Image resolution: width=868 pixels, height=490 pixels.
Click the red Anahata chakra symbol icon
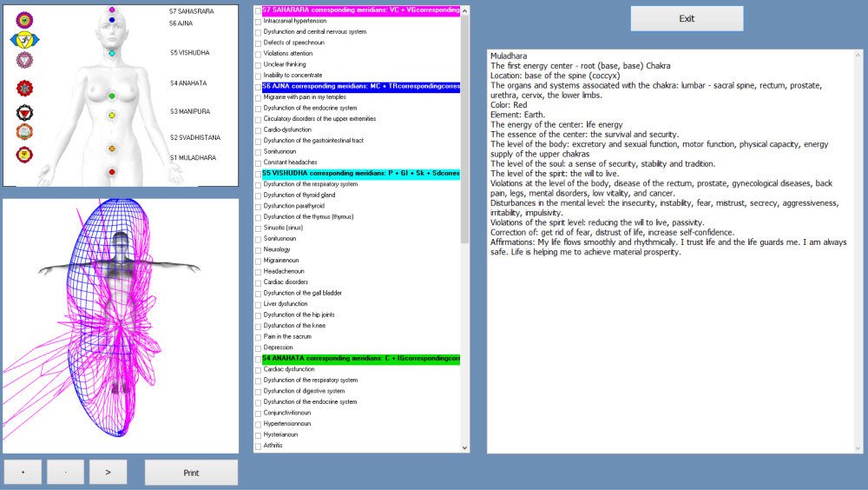tap(24, 88)
